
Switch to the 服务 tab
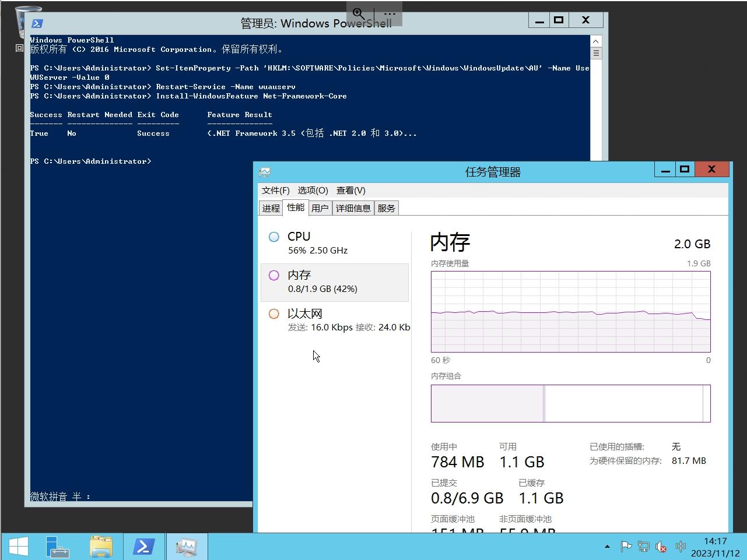tap(386, 207)
